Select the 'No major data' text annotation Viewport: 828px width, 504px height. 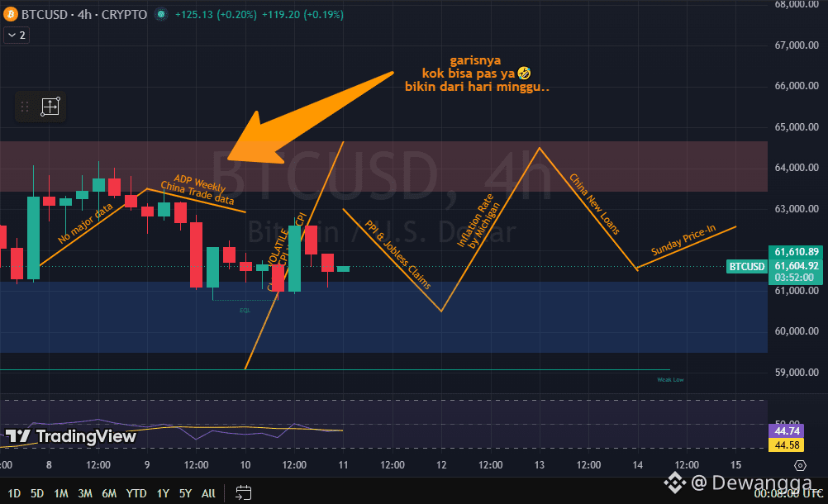86,223
